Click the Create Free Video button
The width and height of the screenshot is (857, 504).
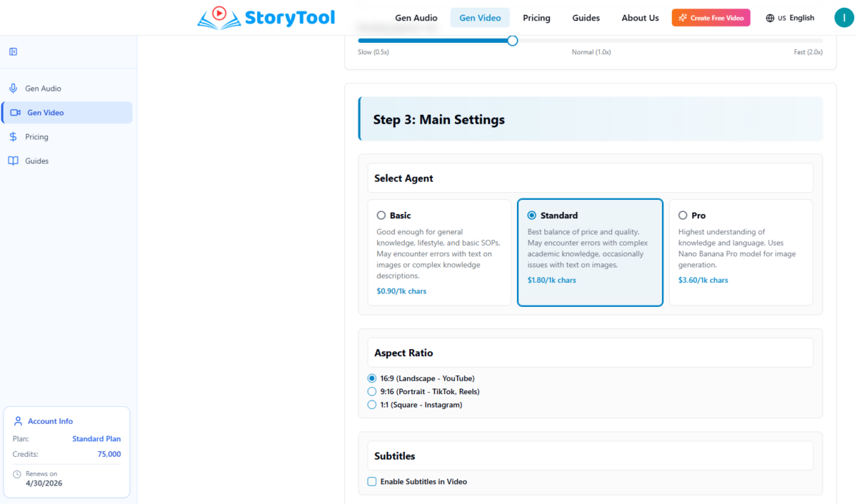pos(711,18)
